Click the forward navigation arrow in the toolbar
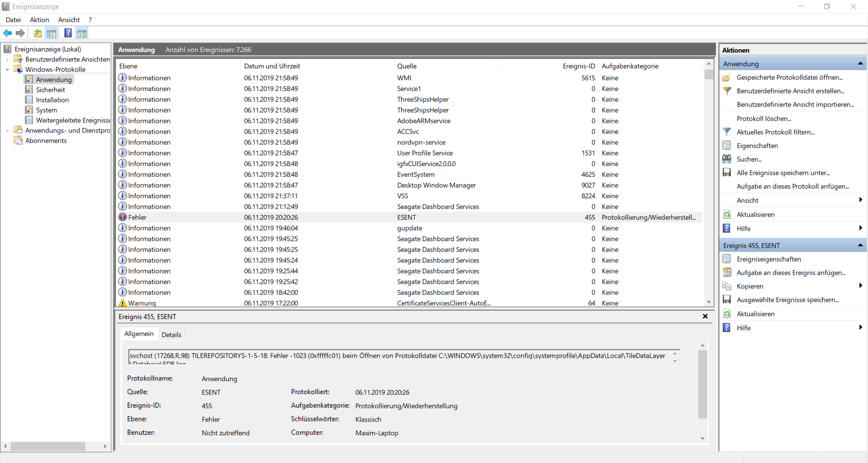Viewport: 868px width, 463px height. (20, 33)
